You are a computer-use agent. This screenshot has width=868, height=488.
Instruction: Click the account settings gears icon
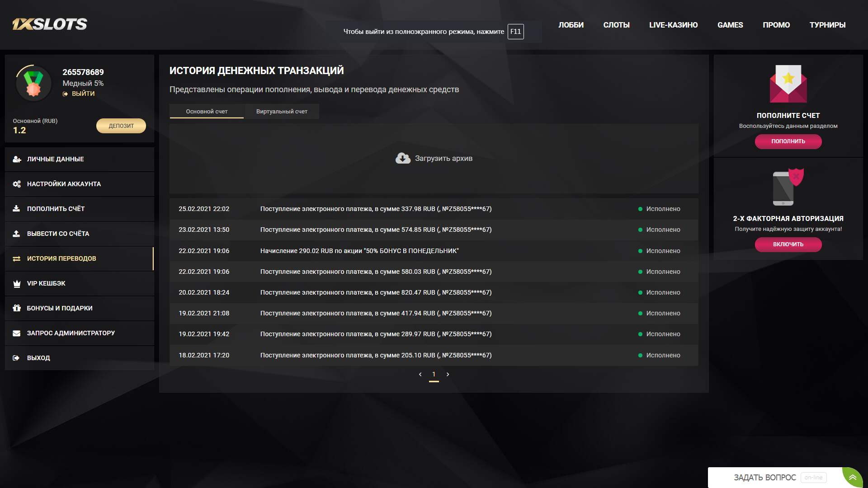point(17,184)
